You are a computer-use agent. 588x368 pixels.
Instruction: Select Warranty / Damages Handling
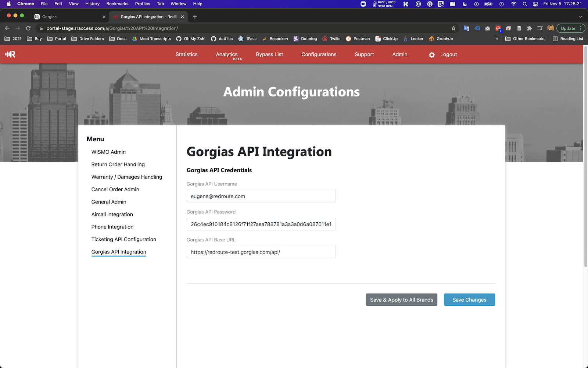coord(126,177)
